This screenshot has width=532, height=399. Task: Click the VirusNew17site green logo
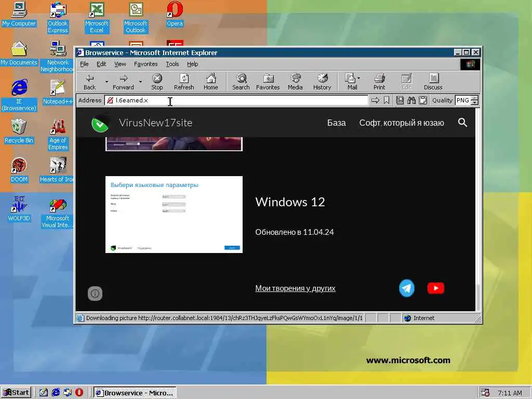[100, 124]
